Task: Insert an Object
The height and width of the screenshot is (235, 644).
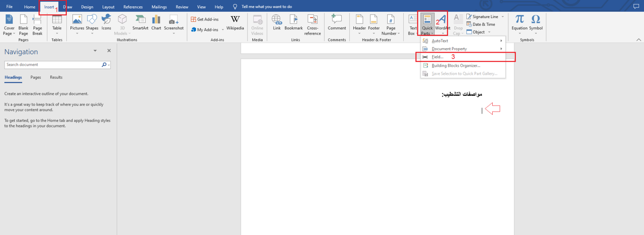Action: [x=476, y=32]
